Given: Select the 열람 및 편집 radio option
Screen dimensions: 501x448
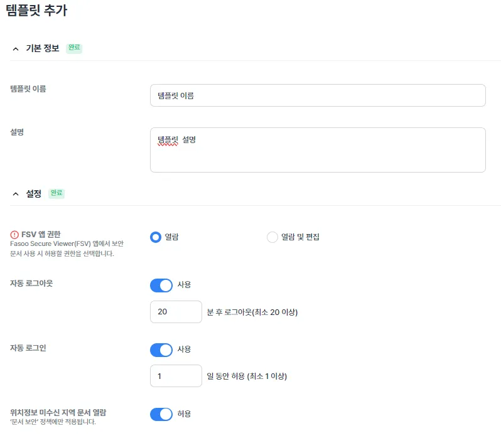Looking at the screenshot, I should click(x=272, y=237).
